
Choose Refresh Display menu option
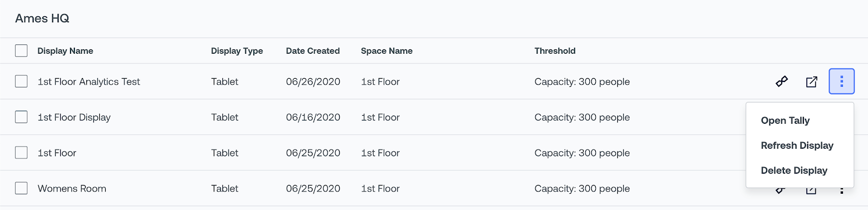(x=797, y=145)
